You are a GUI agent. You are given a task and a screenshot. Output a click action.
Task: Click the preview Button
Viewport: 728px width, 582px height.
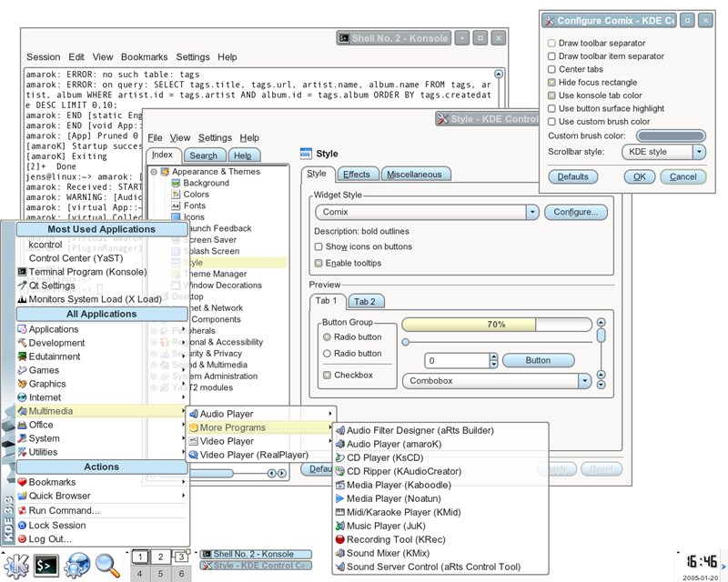point(538,361)
